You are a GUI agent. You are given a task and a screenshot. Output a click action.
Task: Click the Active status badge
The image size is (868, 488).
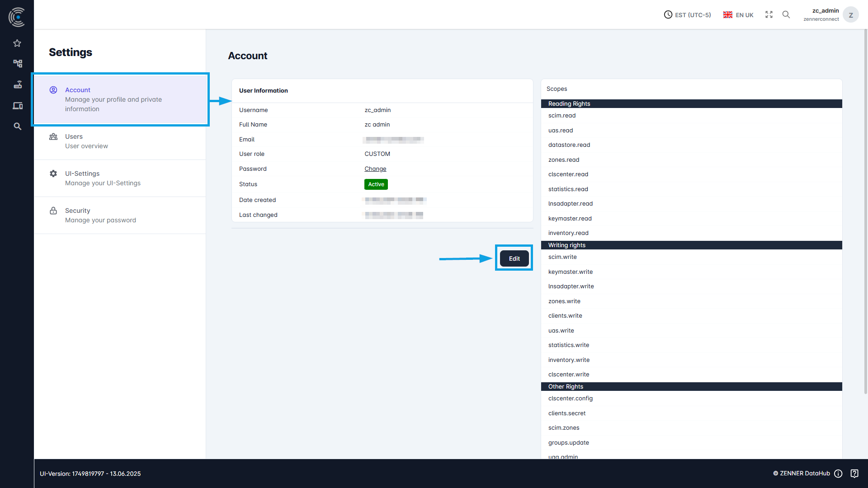[376, 184]
